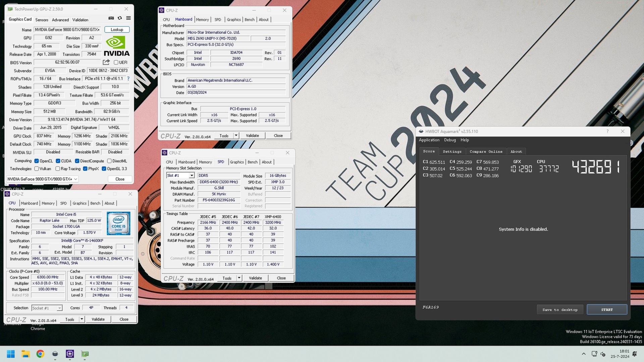Click the NVIDIA logo in GPU-Z
The height and width of the screenshot is (362, 644).
tap(116, 46)
